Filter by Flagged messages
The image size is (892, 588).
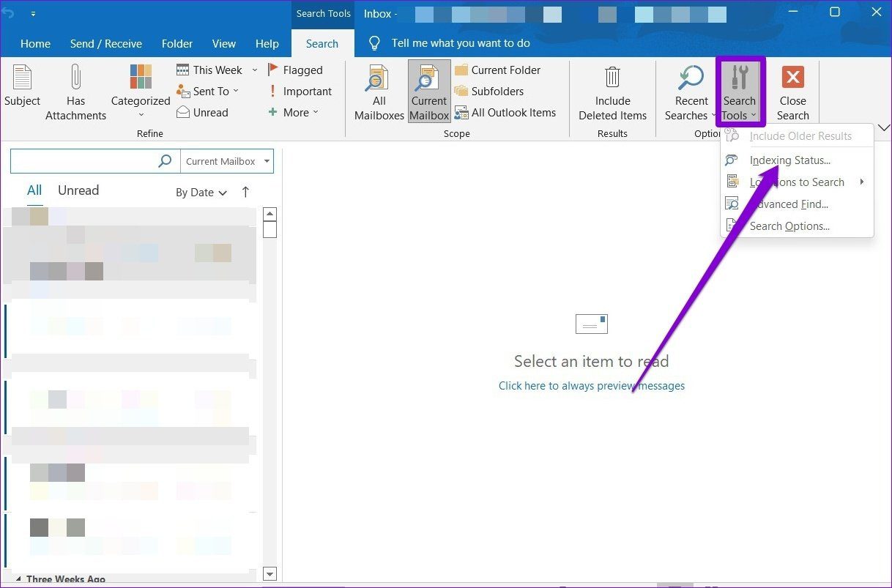[x=294, y=70]
